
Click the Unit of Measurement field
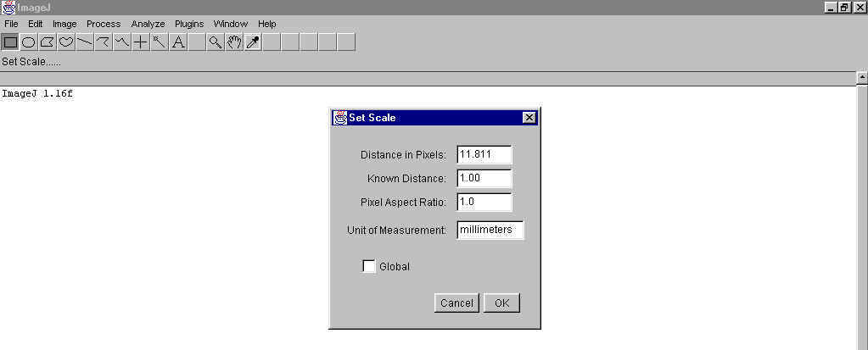tap(490, 230)
